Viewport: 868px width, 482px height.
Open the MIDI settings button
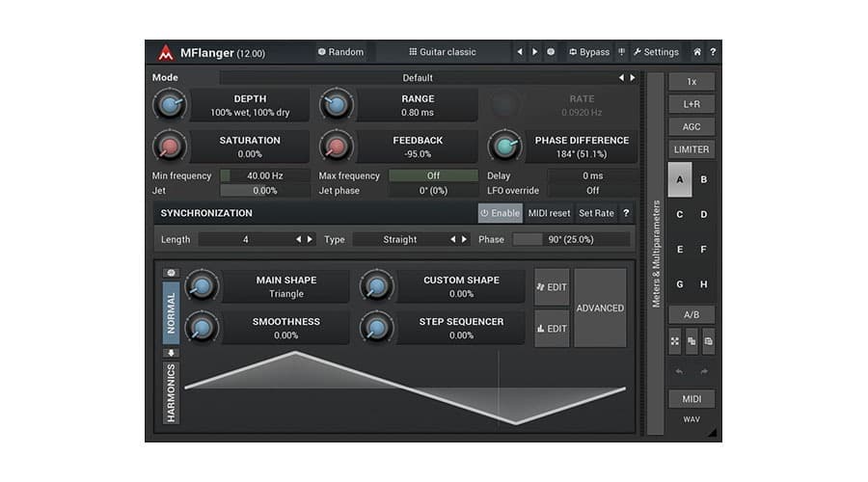(x=692, y=398)
